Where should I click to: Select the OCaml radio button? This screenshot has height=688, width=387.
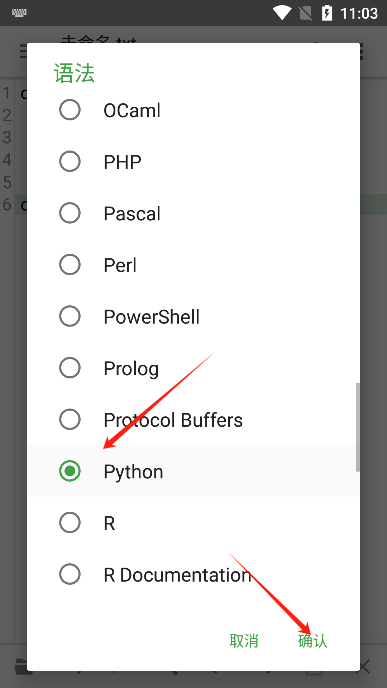coord(70,110)
